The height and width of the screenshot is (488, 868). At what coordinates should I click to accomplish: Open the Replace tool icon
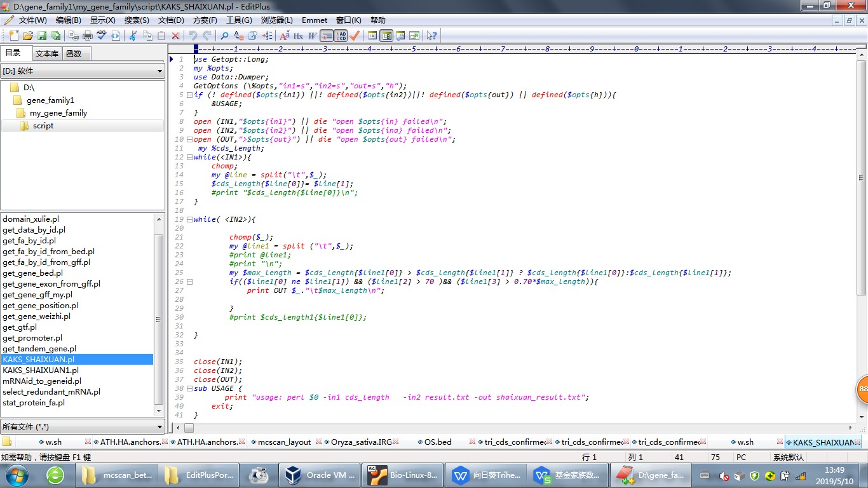239,36
